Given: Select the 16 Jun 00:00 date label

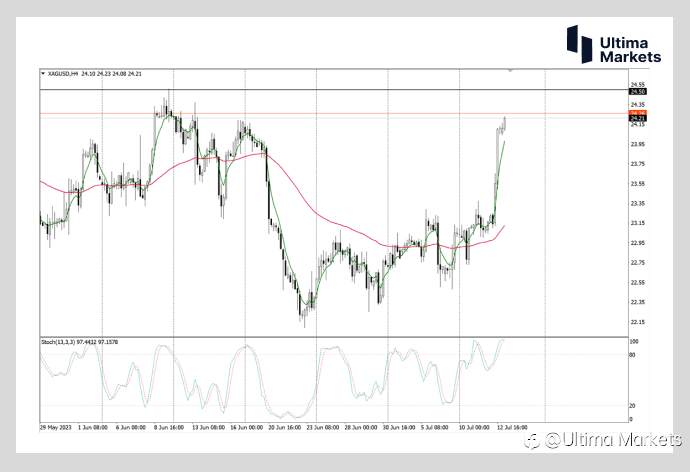Looking at the screenshot, I should pos(246,427).
